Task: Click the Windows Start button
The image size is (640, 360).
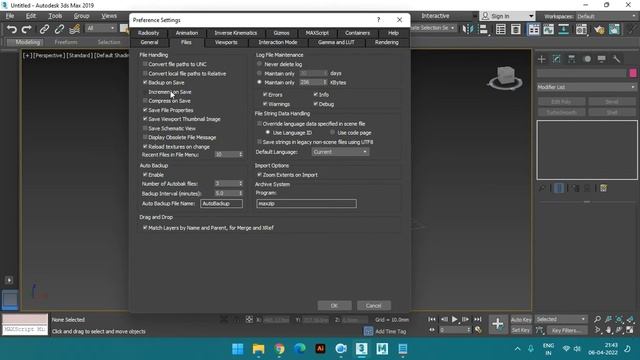Action: click(238, 349)
